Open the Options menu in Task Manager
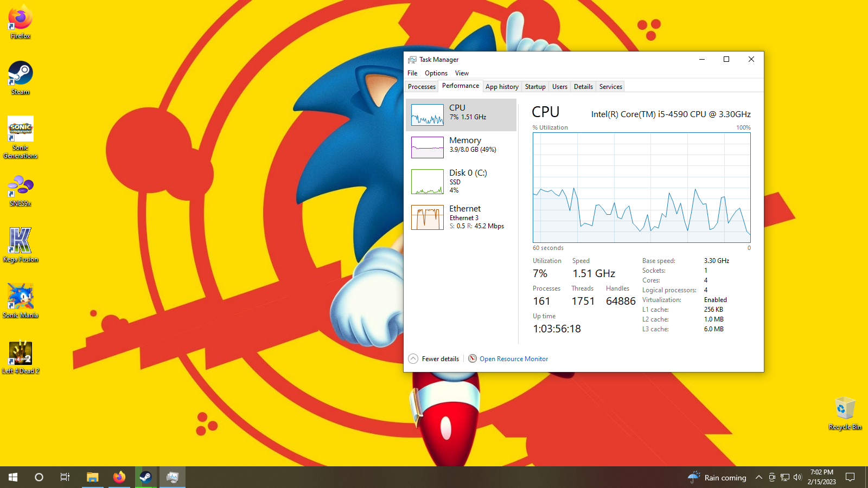Image resolution: width=868 pixels, height=488 pixels. [436, 73]
